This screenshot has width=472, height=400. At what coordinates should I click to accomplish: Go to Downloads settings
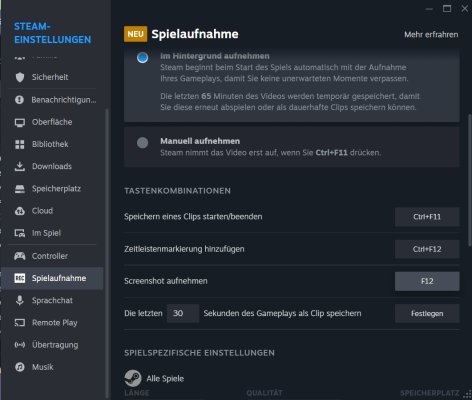52,166
